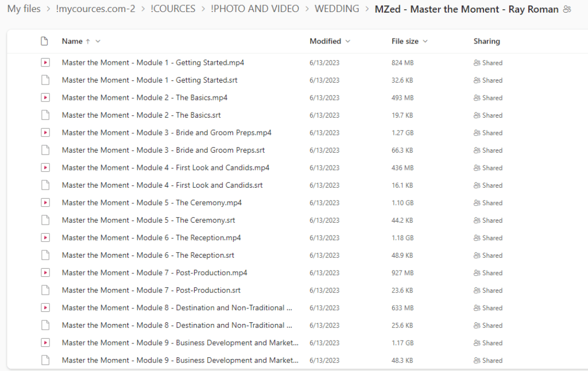Click video icon for Module 7 Post-Production.mp4
The height and width of the screenshot is (371, 588).
tap(45, 272)
